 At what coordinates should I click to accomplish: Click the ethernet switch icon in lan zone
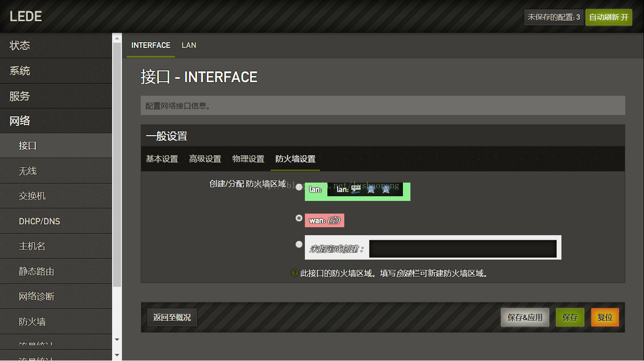click(356, 189)
